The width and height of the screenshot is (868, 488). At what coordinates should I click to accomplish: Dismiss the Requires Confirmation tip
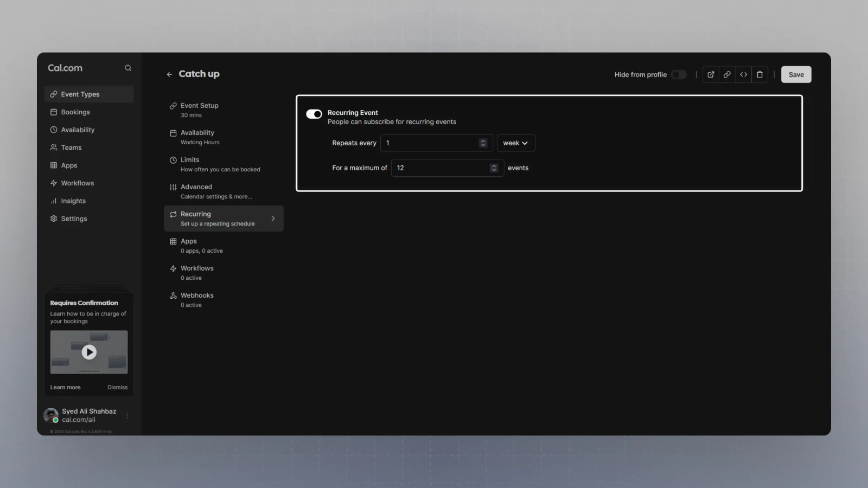click(117, 387)
